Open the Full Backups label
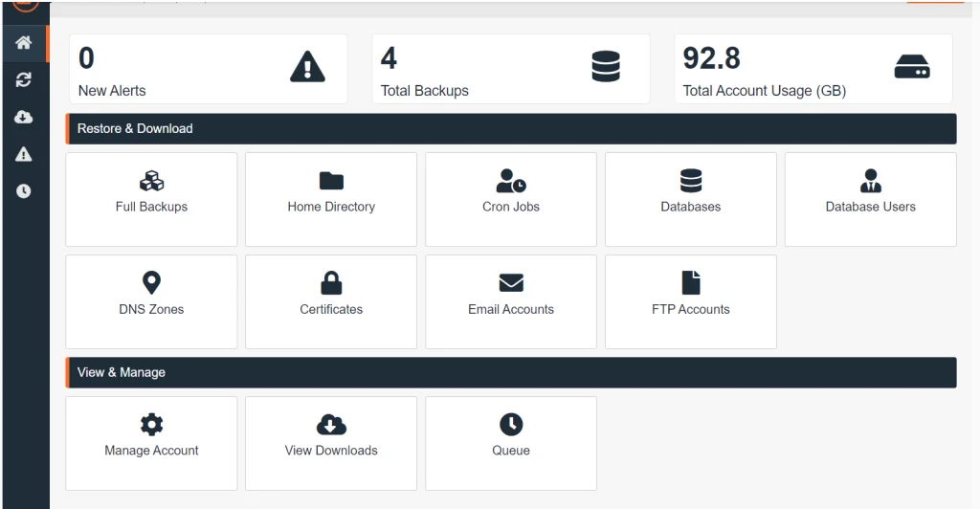Image resolution: width=980 pixels, height=509 pixels. pos(151,207)
